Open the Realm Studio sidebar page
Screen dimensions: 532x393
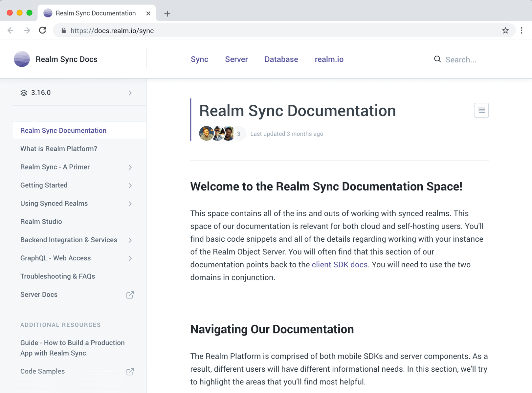point(41,222)
